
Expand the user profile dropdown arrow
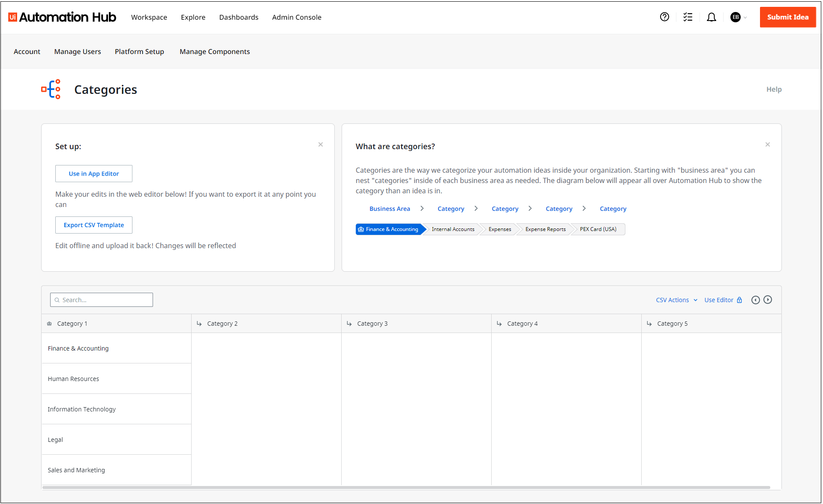pyautogui.click(x=745, y=18)
